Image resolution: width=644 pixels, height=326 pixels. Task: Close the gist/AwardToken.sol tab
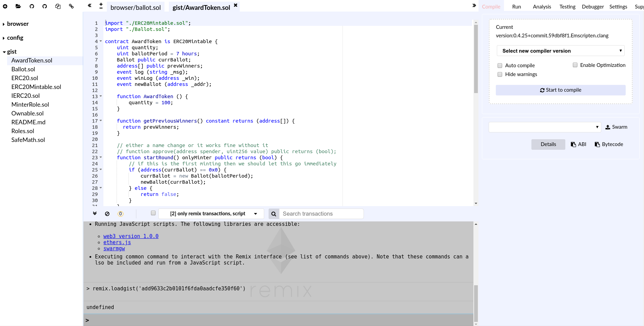click(236, 5)
